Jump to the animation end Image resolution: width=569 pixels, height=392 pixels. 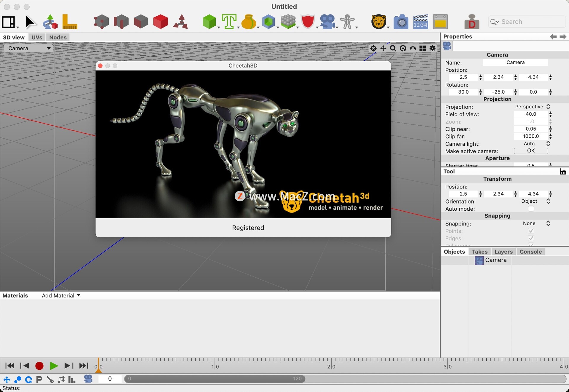[x=84, y=366]
